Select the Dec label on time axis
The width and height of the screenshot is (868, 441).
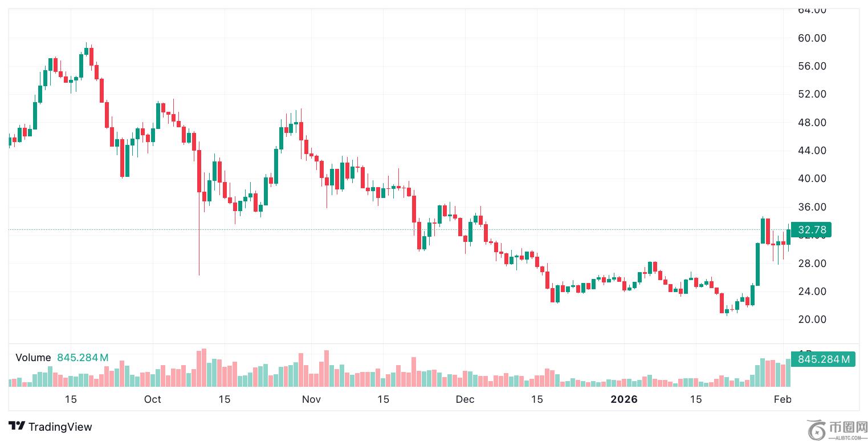[465, 399]
